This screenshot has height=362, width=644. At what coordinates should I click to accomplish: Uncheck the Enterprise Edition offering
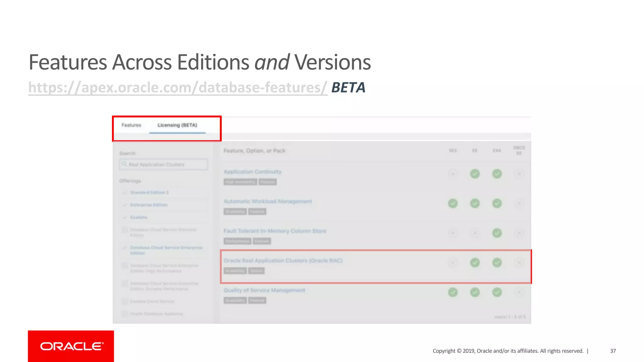tap(125, 205)
